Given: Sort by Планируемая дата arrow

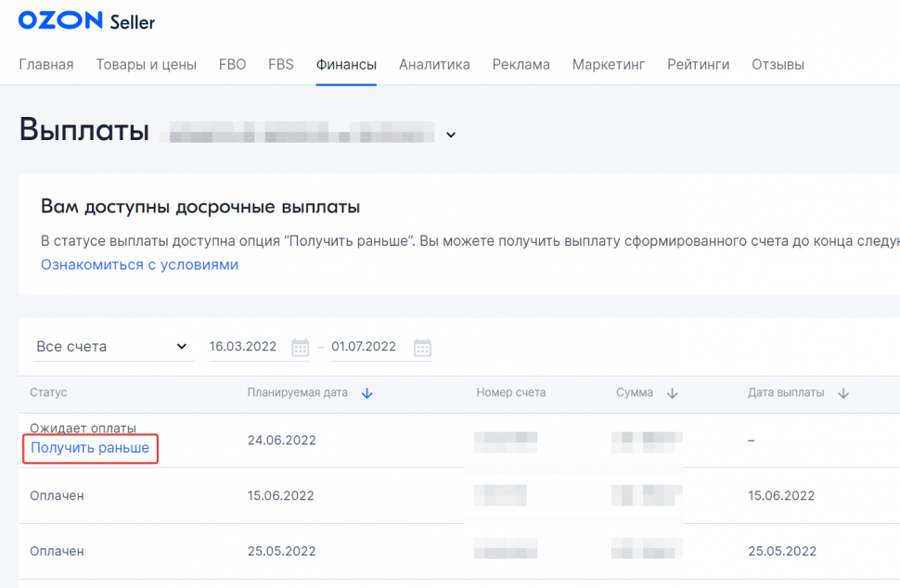Looking at the screenshot, I should [x=366, y=393].
